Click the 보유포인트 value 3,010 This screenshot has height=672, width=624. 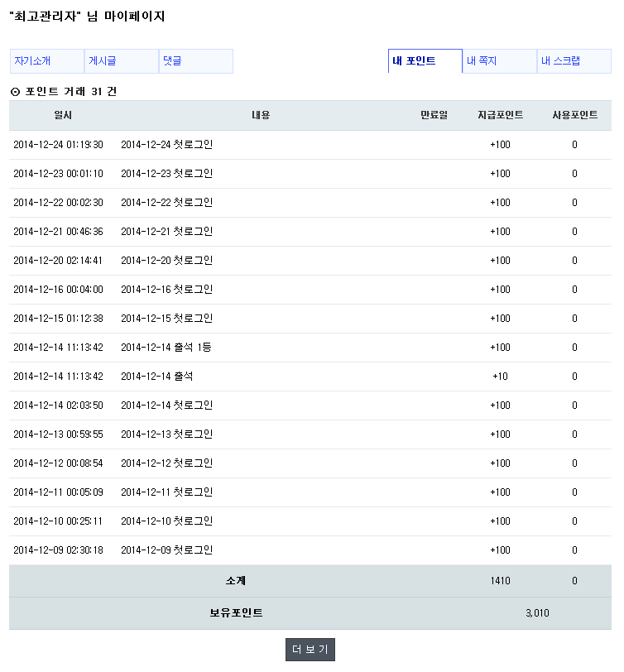tap(537, 613)
